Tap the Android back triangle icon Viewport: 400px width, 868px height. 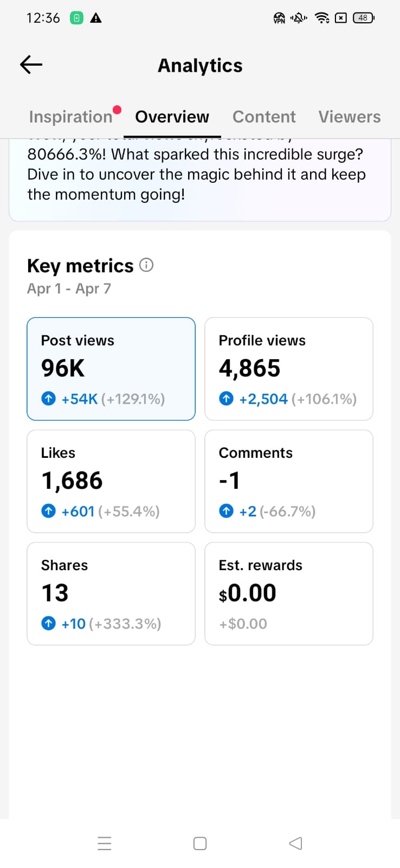[295, 844]
